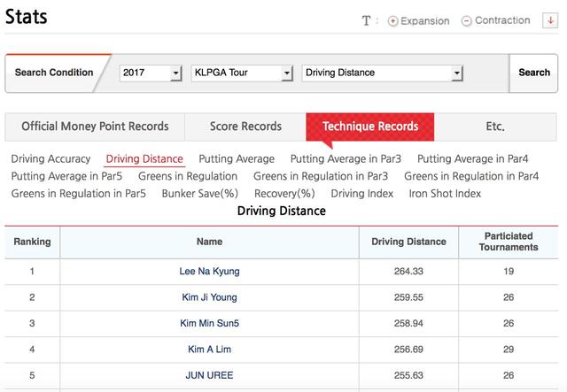Click the Search Condition label
Image resolution: width=567 pixels, height=392 pixels.
(54, 73)
